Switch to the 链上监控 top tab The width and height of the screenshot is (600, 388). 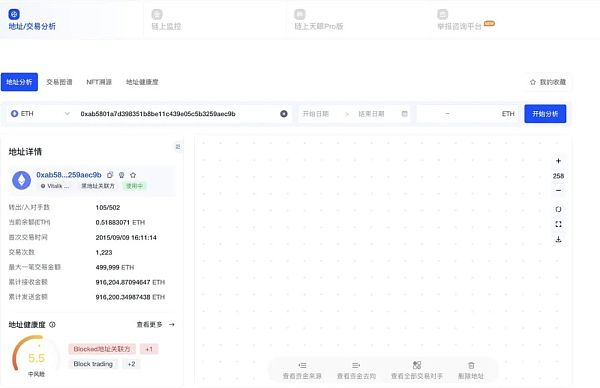[166, 20]
